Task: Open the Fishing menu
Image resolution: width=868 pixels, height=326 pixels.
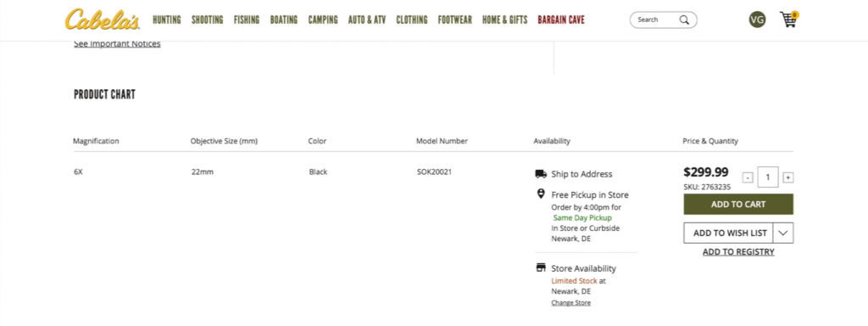Action: tap(247, 20)
